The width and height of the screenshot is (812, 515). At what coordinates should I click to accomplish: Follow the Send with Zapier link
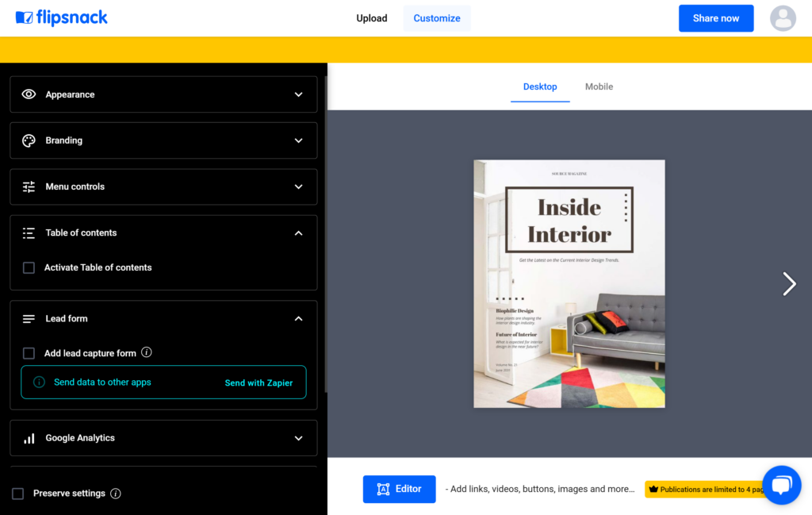pos(259,382)
